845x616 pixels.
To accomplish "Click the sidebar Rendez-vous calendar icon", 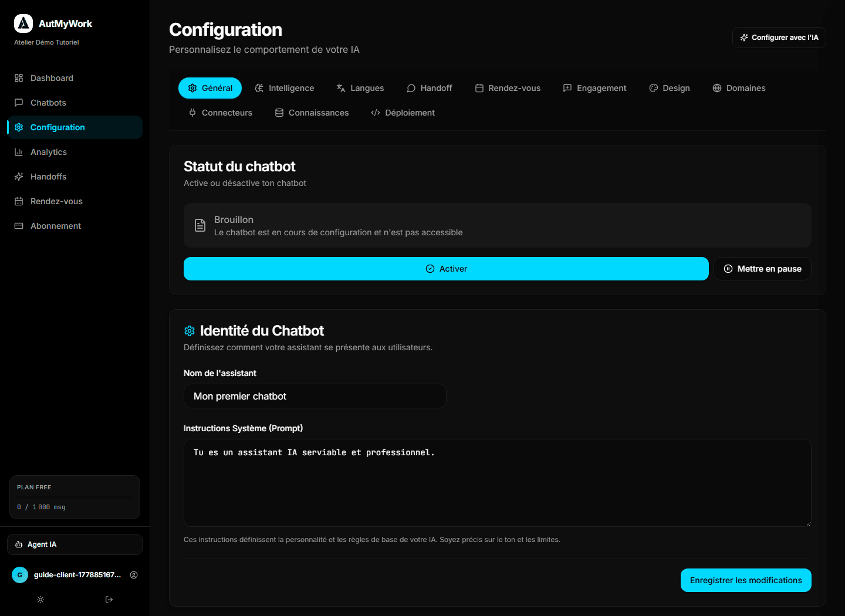I will pyautogui.click(x=19, y=201).
